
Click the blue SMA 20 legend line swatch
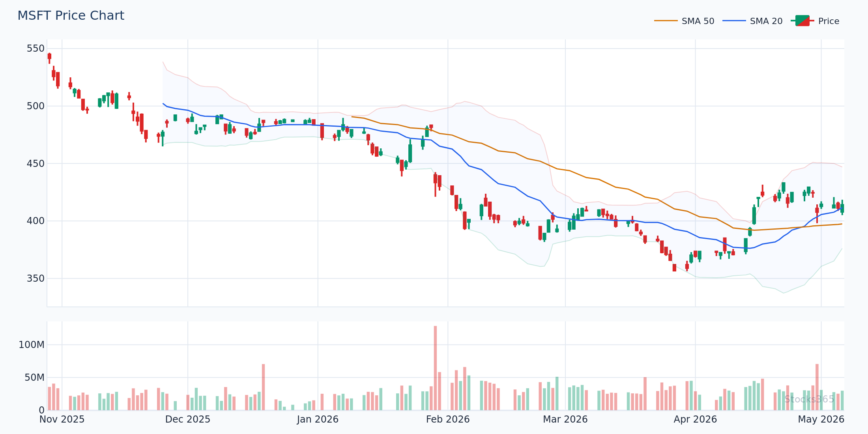coord(734,21)
